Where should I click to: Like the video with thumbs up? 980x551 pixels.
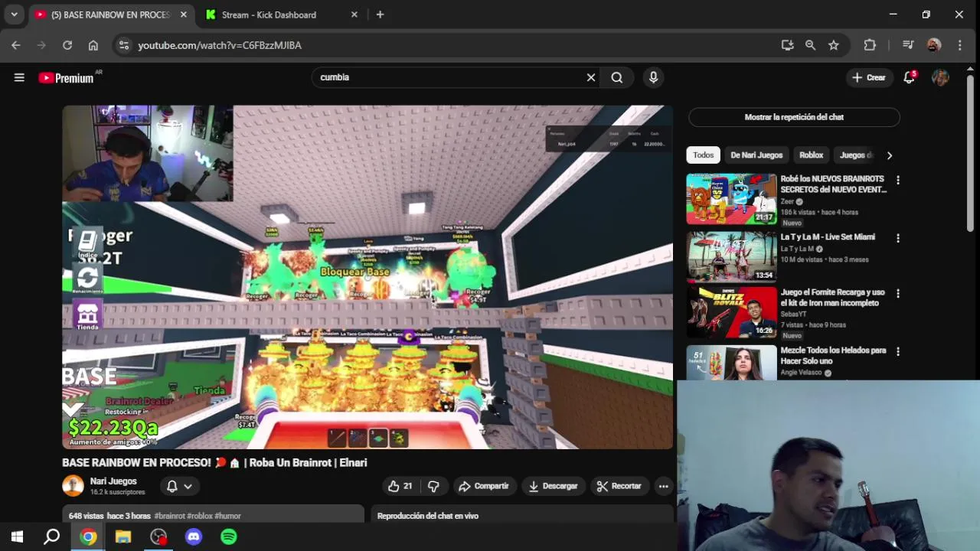click(x=400, y=486)
